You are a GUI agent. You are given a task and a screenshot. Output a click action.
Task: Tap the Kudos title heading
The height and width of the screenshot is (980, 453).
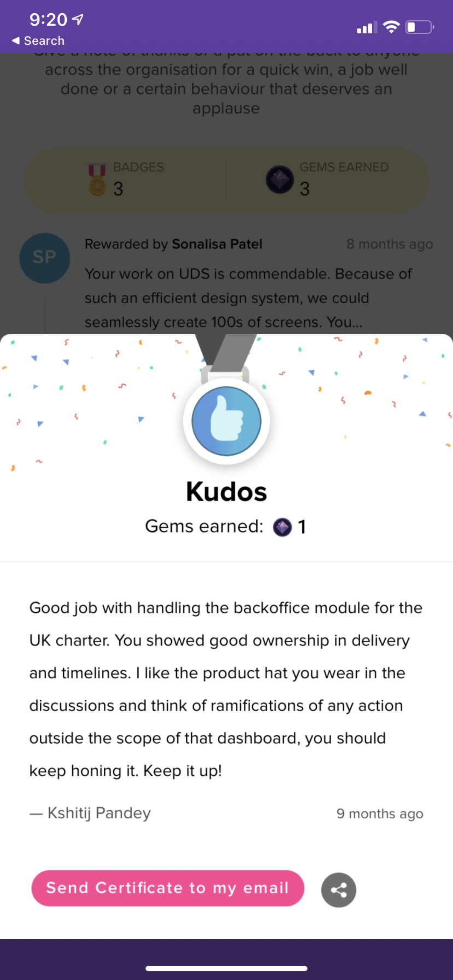[x=226, y=492]
